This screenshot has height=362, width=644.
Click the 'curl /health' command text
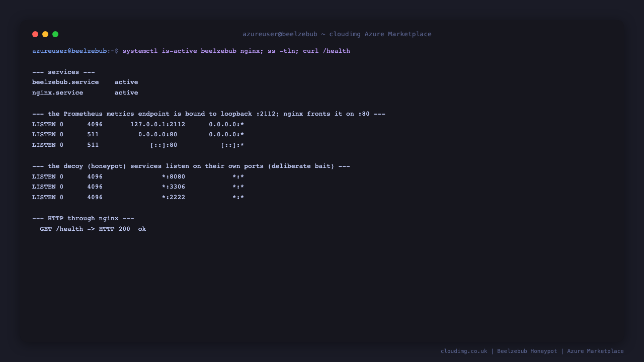[x=327, y=51]
